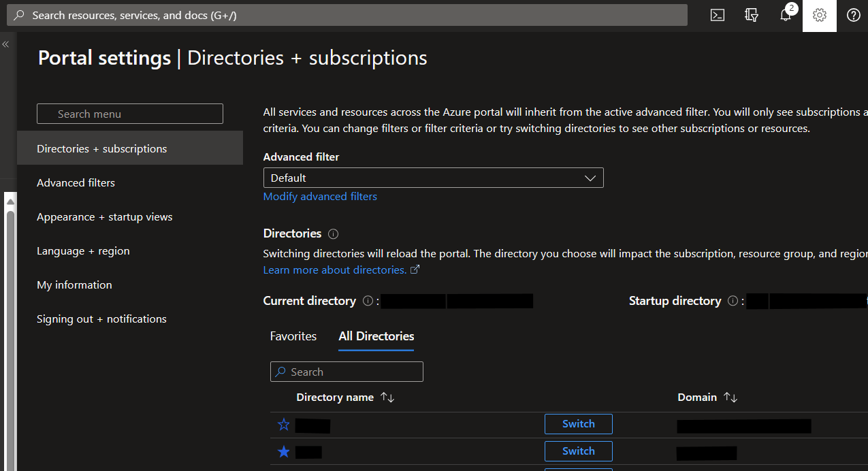Select the All Directories tab
This screenshot has height=471, width=868.
coord(376,336)
